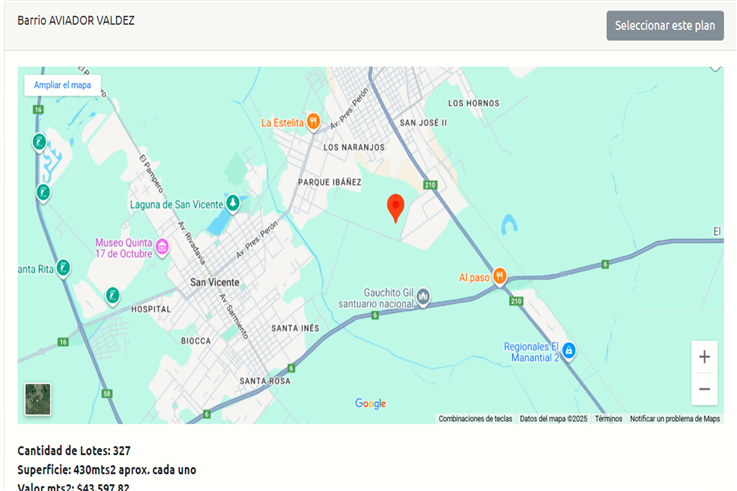Click the Datos del mapa ©2025 text
The image size is (737, 491).
(x=553, y=419)
